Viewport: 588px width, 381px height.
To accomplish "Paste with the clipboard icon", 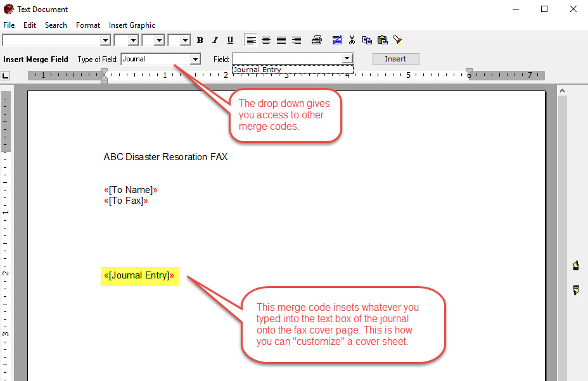I will click(x=382, y=40).
